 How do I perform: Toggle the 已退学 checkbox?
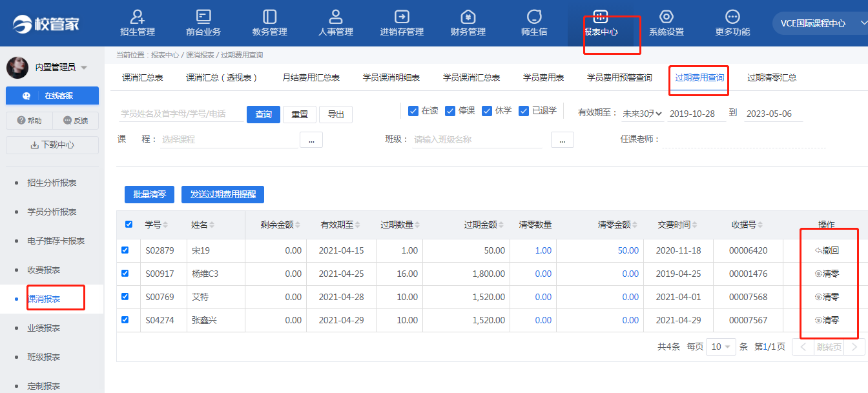click(524, 111)
